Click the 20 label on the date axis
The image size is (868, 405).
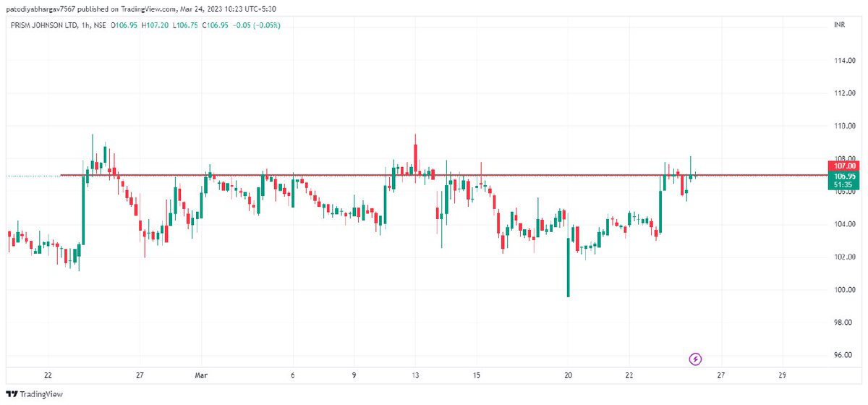coord(569,375)
